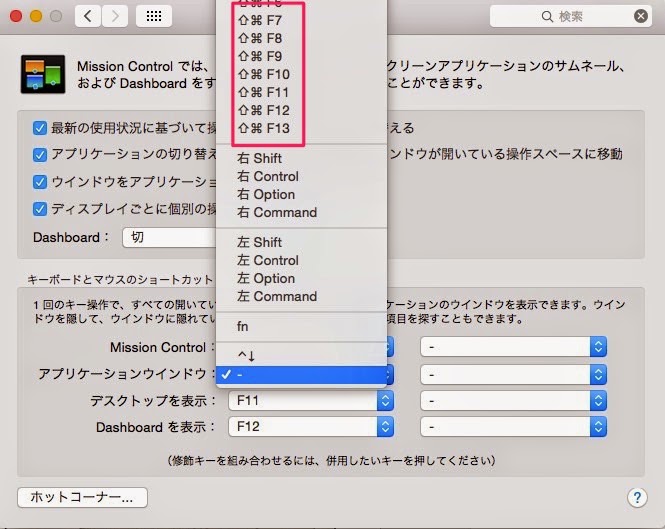Choose 左 Option menu item
The height and width of the screenshot is (529, 665).
coord(301,278)
